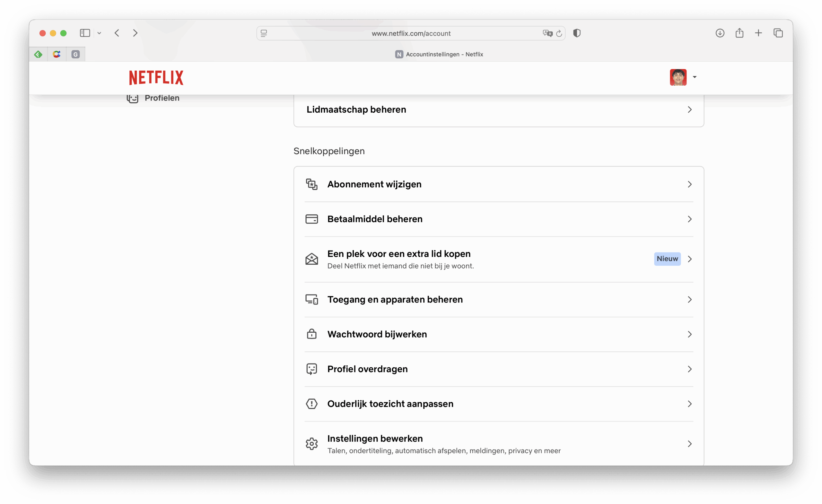The height and width of the screenshot is (504, 822).
Task: Open sidebar options dropdown arrow
Action: (x=99, y=33)
